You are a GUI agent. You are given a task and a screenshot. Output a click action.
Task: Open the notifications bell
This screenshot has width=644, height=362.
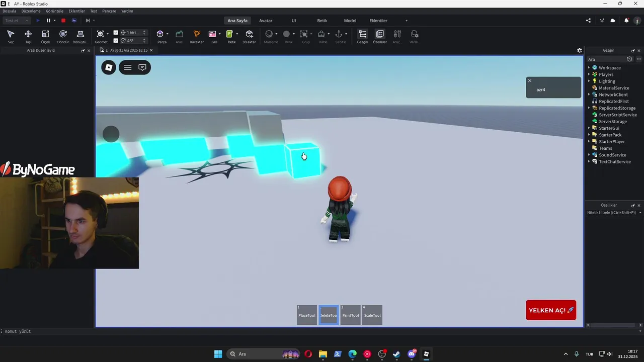626,21
